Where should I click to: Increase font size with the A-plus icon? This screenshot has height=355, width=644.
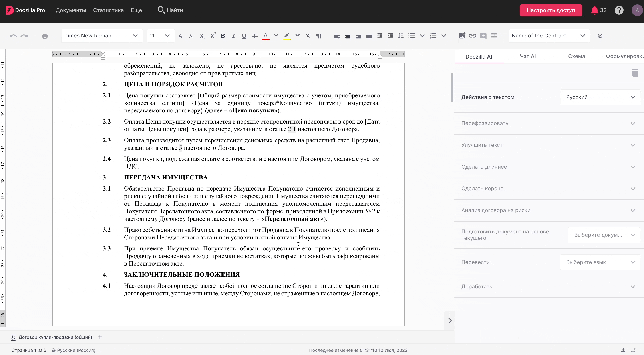pos(181,36)
